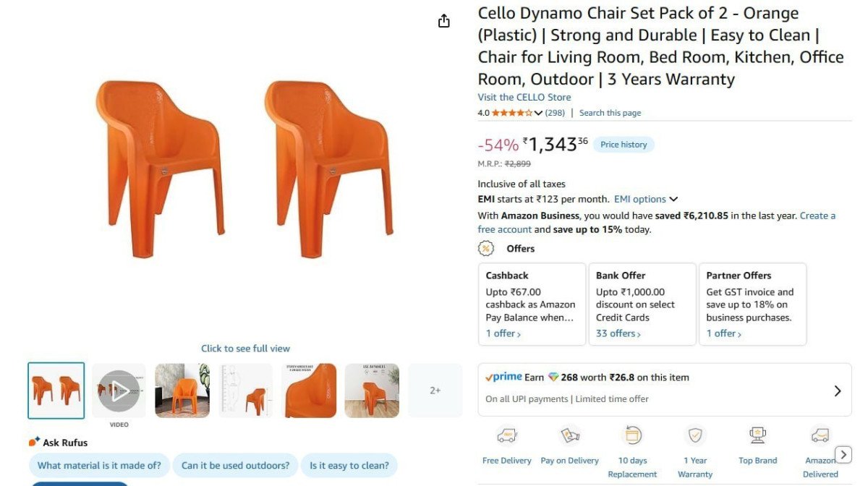
Task: Click the share product icon
Action: [443, 21]
